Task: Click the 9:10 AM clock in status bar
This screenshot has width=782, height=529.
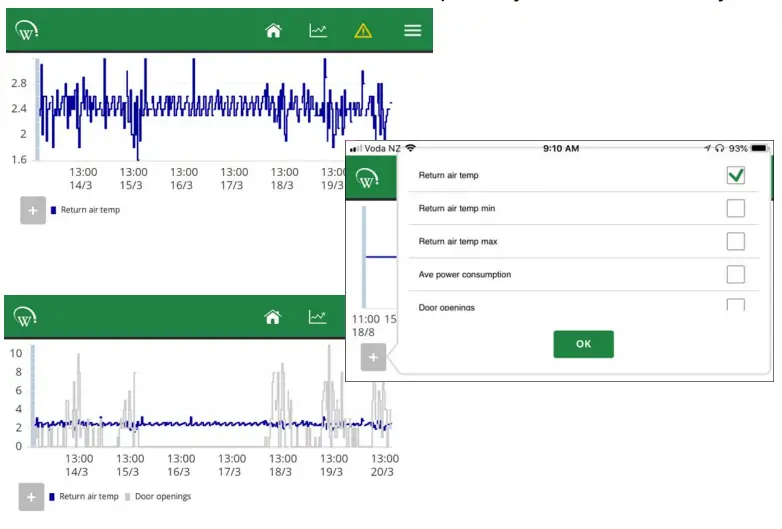Action: click(x=561, y=149)
